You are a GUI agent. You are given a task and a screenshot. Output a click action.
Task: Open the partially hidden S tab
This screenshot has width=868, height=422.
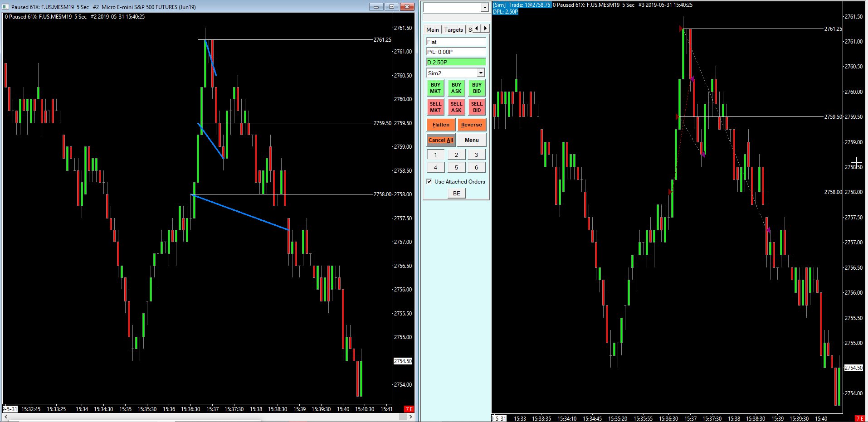point(470,29)
